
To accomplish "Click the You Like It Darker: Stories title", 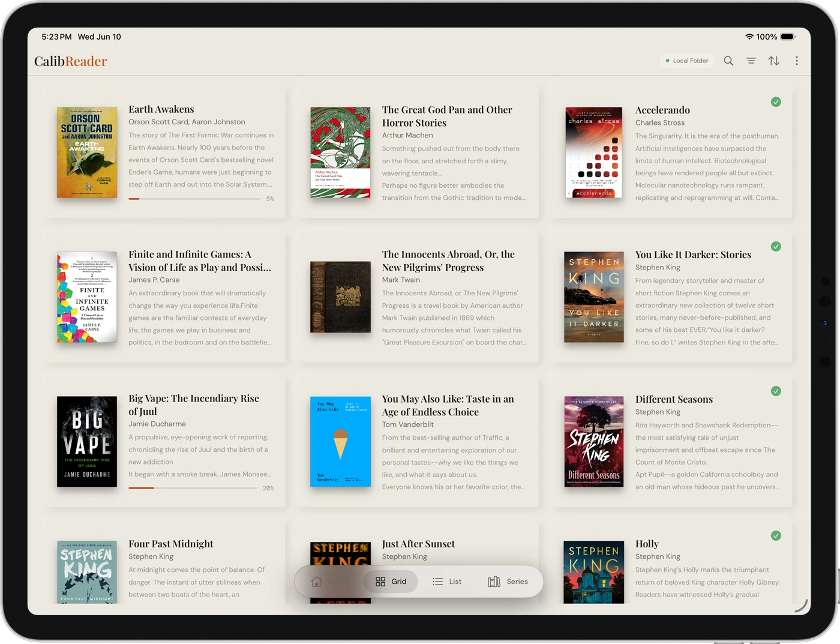I will [x=693, y=254].
